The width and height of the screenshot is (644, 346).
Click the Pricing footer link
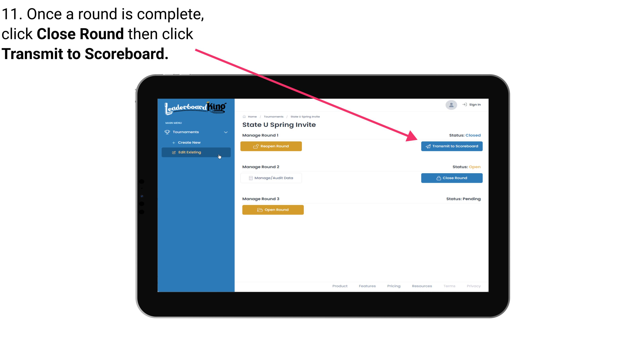point(393,286)
